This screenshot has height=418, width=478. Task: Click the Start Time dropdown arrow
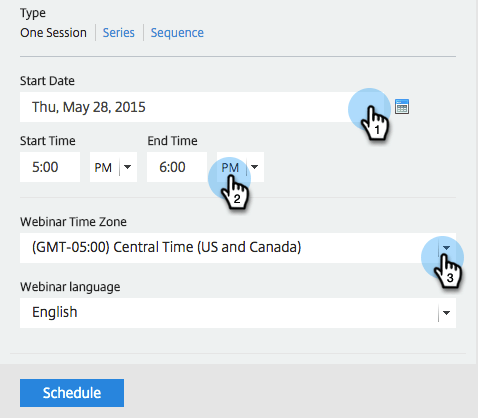[x=128, y=167]
